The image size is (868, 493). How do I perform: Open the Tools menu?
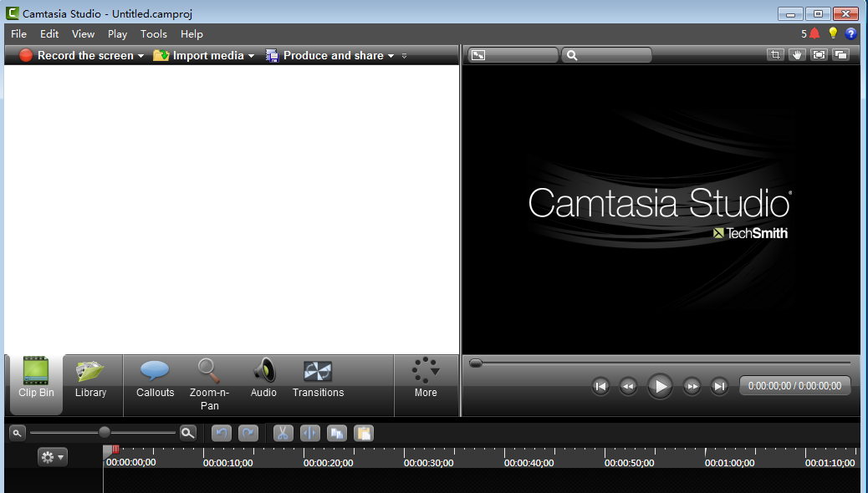[x=153, y=34]
